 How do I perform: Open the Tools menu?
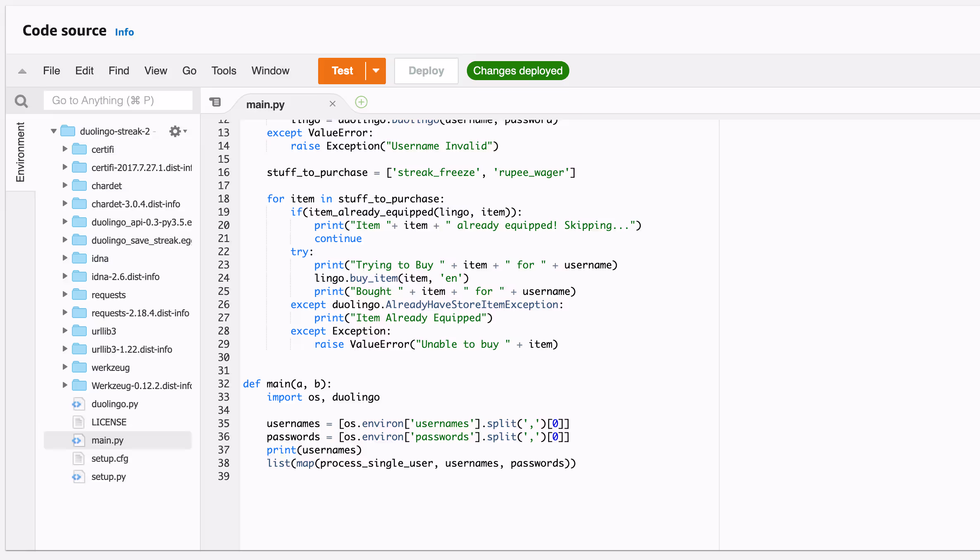click(224, 71)
